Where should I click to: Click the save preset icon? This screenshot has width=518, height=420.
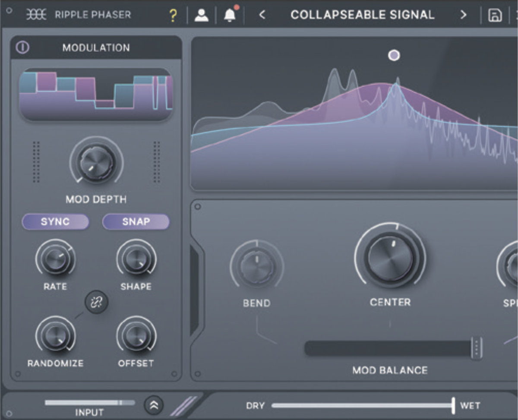tap(495, 14)
